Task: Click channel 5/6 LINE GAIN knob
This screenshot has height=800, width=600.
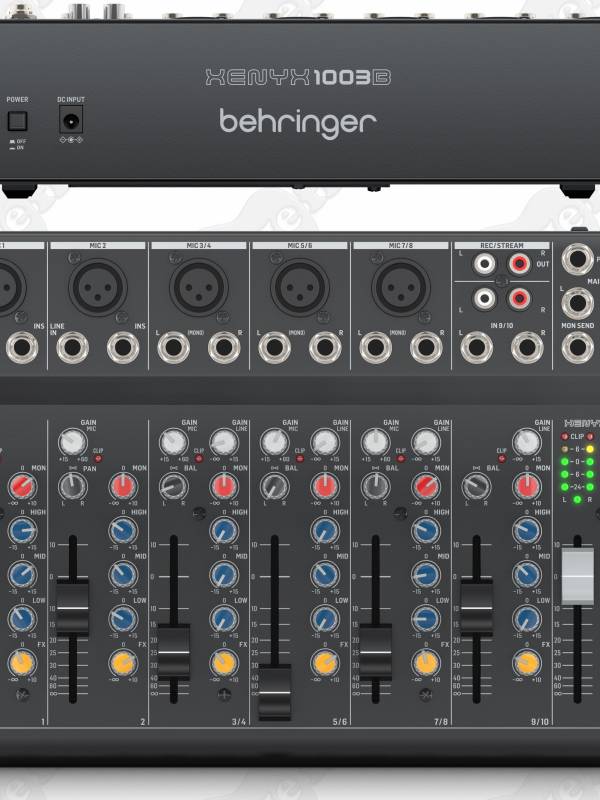Action: [325, 442]
